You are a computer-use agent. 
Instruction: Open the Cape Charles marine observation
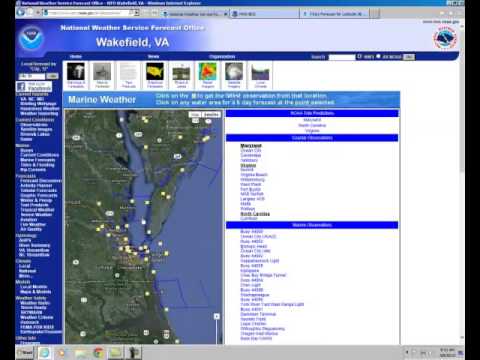point(253,324)
